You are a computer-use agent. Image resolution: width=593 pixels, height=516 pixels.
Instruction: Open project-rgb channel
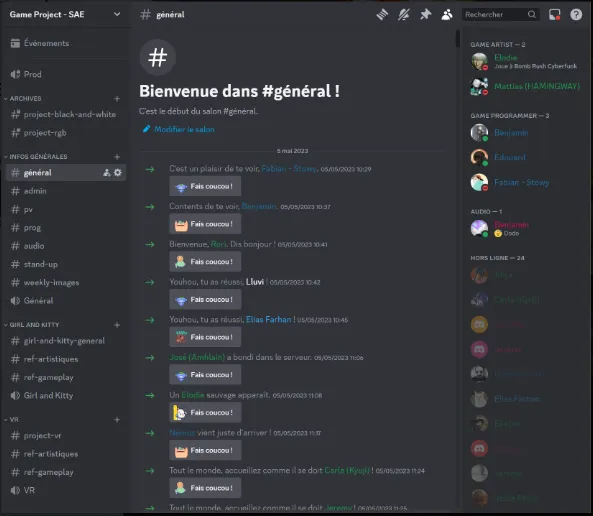tap(65, 133)
